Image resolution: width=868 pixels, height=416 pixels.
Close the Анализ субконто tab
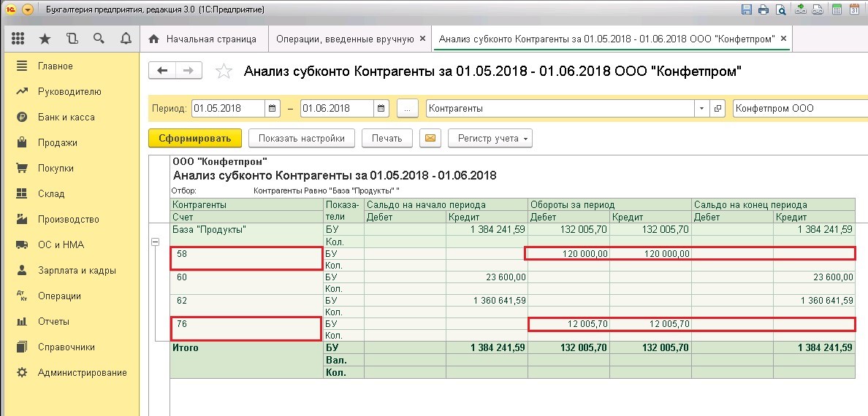(783, 39)
